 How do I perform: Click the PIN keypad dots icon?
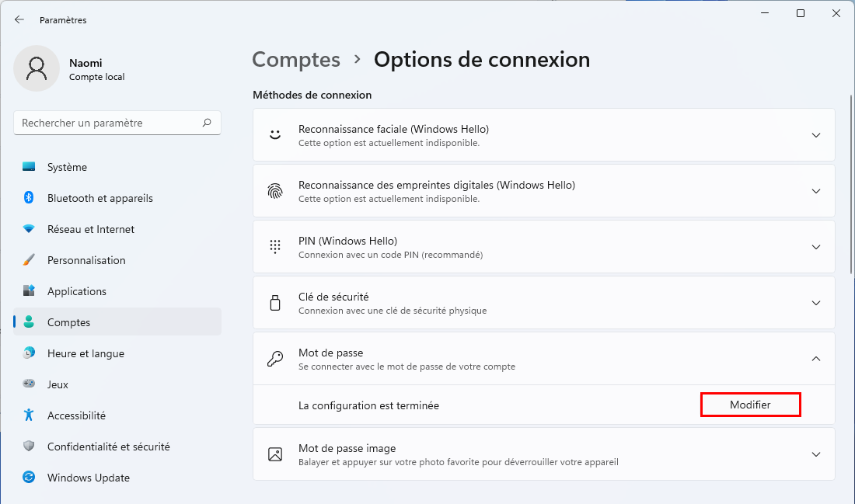tap(275, 247)
